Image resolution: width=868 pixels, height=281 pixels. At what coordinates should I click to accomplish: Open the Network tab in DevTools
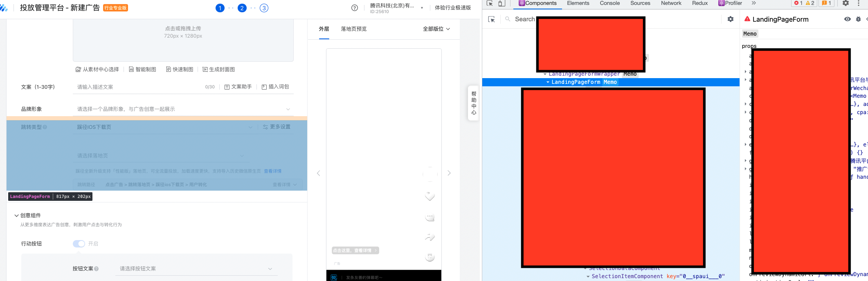[x=671, y=3]
